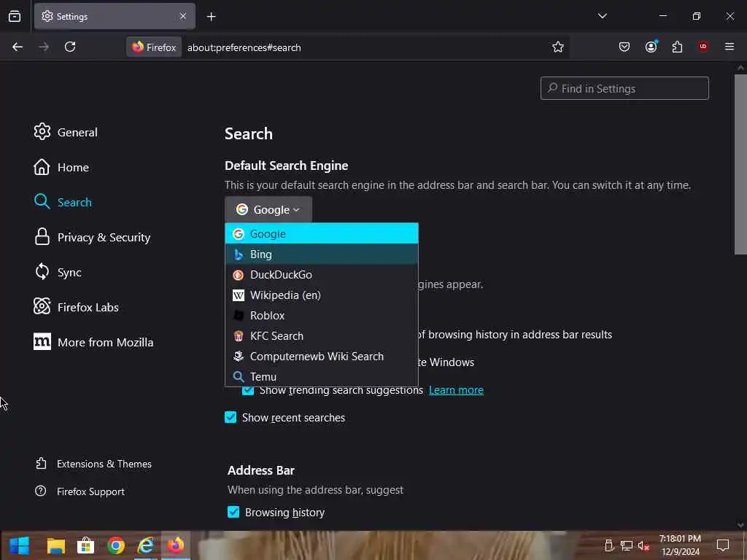This screenshot has height=560, width=747.
Task: Open Internet Explorer from taskbar
Action: point(146,545)
